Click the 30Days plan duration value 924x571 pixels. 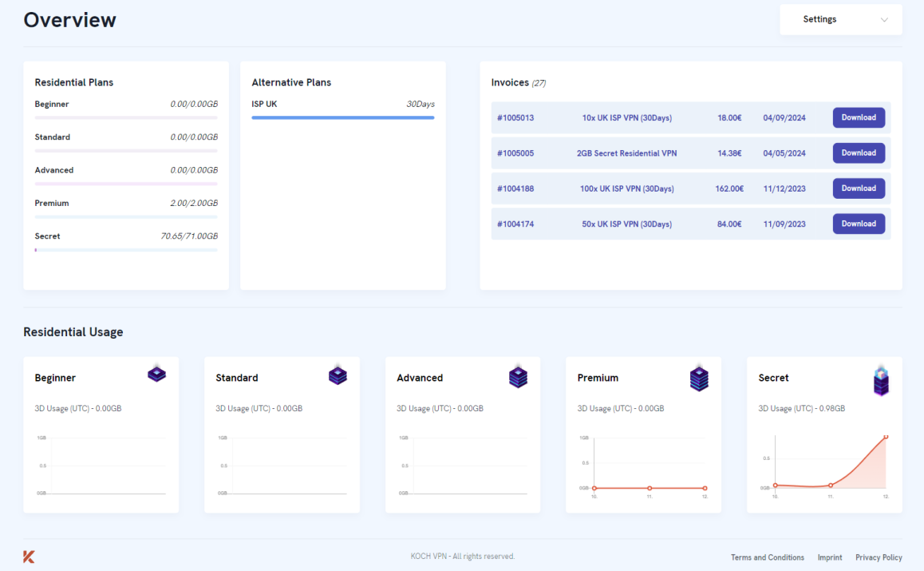pos(421,104)
